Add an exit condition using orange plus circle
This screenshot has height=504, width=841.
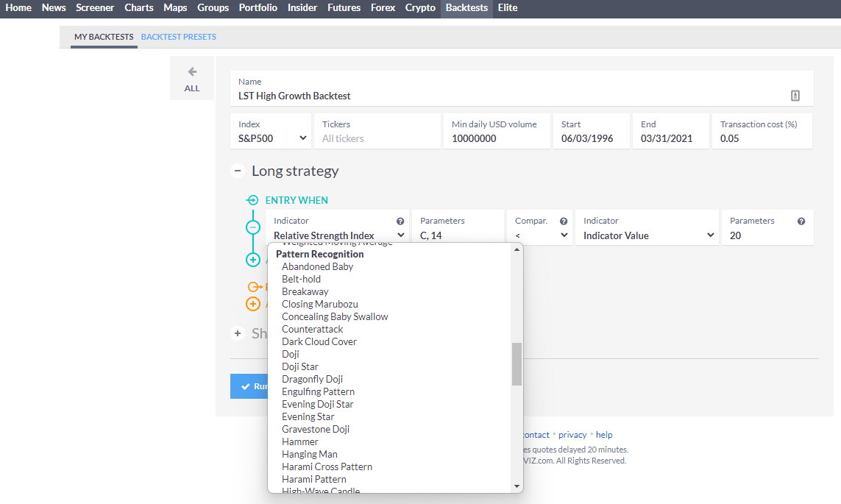pos(253,303)
